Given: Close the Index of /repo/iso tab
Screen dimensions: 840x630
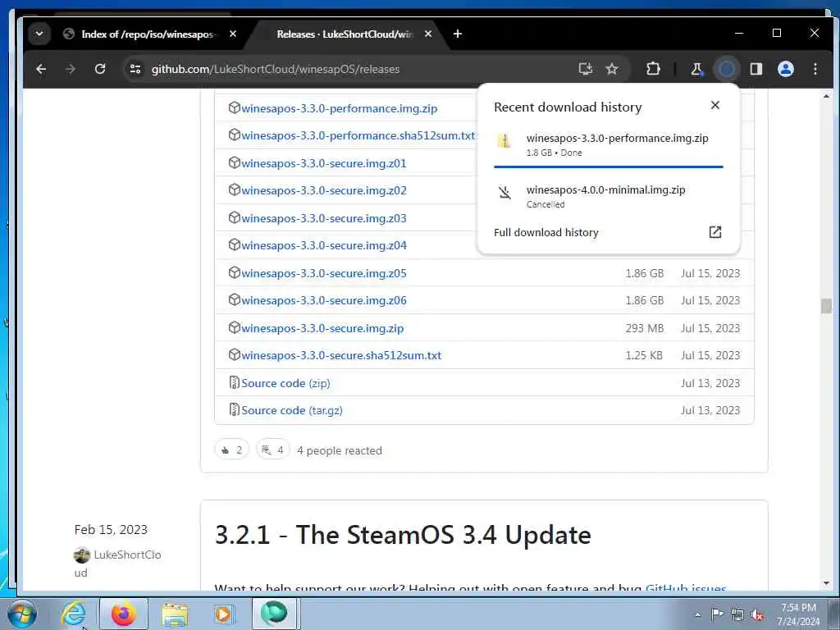Looking at the screenshot, I should [x=233, y=34].
